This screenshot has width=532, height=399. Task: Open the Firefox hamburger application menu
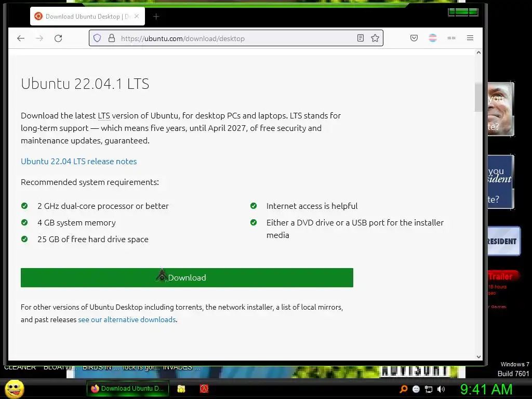coord(470,38)
